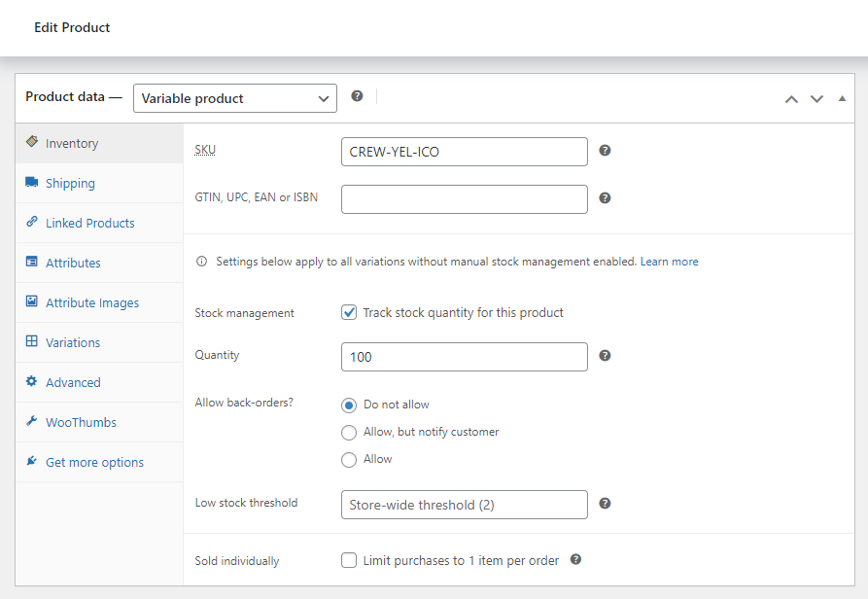Viewport: 868px width, 599px height.
Task: Open help icon beside Product data dropdown
Action: tap(357, 95)
